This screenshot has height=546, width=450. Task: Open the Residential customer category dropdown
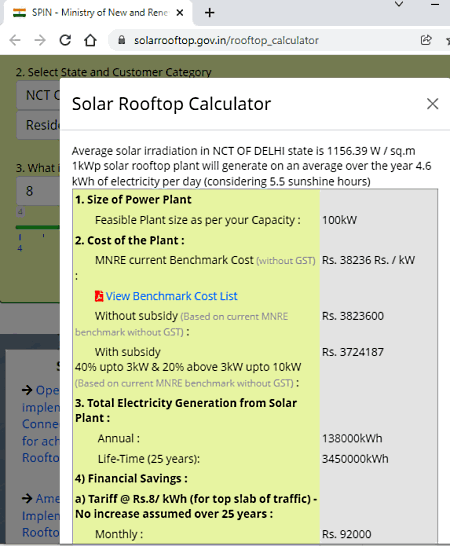38,125
